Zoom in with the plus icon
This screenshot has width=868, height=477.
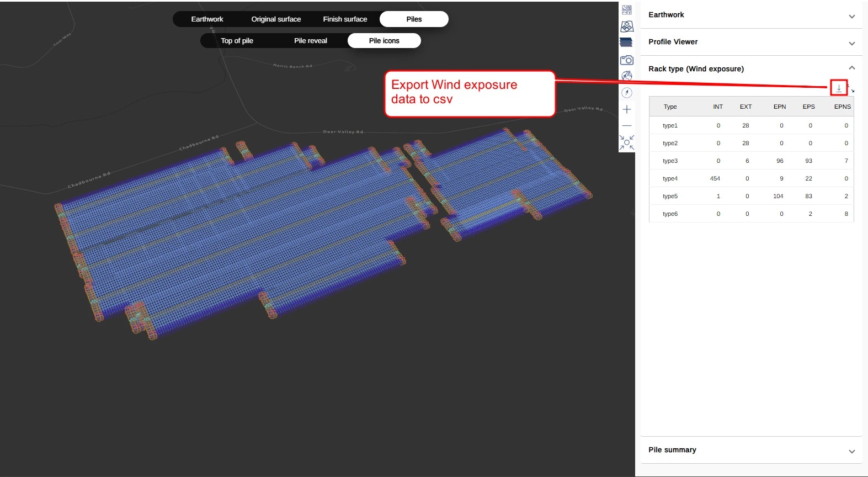point(627,109)
